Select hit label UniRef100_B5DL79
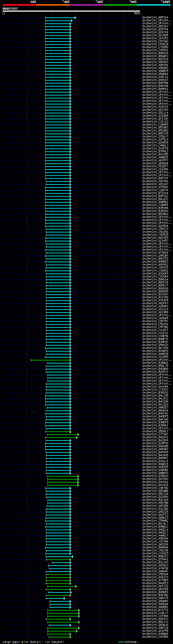The width and height of the screenshot is (173, 644). click(155, 366)
